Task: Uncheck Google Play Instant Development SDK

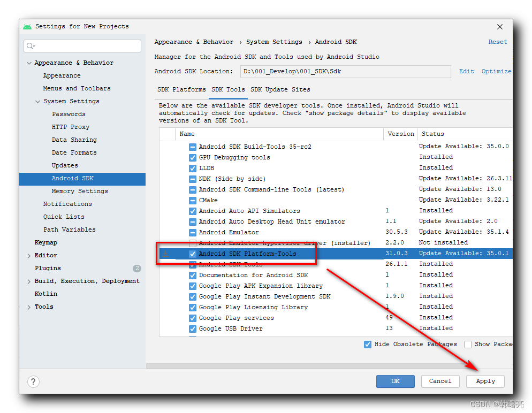Action: [x=192, y=297]
